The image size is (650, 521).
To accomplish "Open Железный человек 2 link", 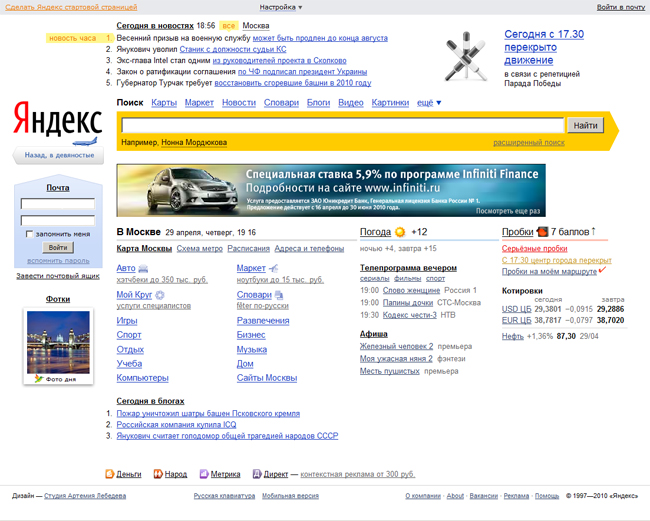I will tap(396, 346).
